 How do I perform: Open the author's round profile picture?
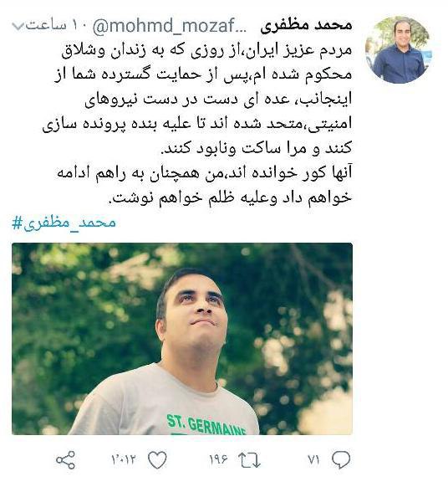pos(399,49)
